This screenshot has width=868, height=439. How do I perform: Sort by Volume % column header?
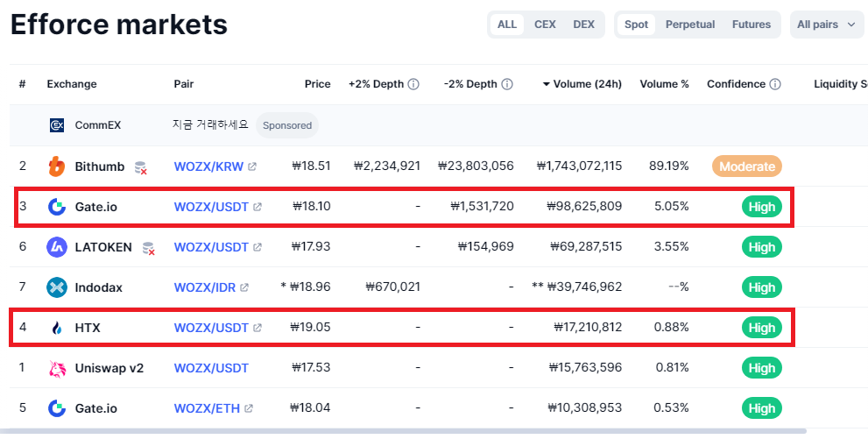pos(664,84)
